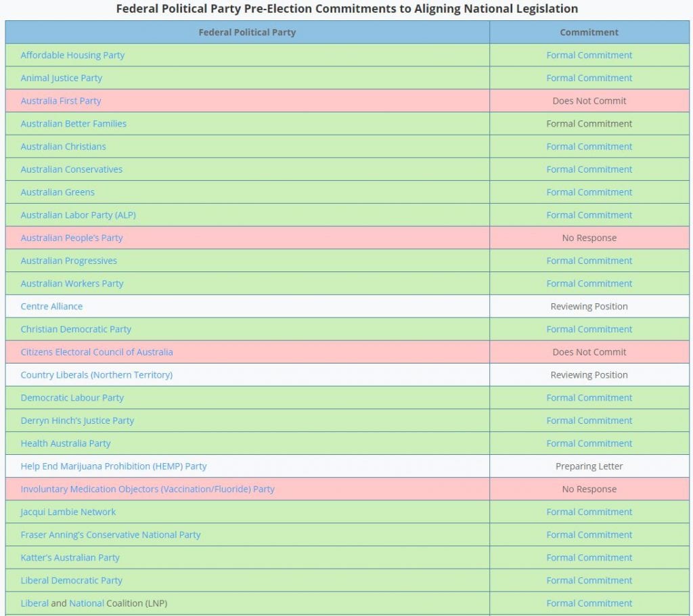
Task: Open the Centre Alliance link
Action: [x=51, y=307]
